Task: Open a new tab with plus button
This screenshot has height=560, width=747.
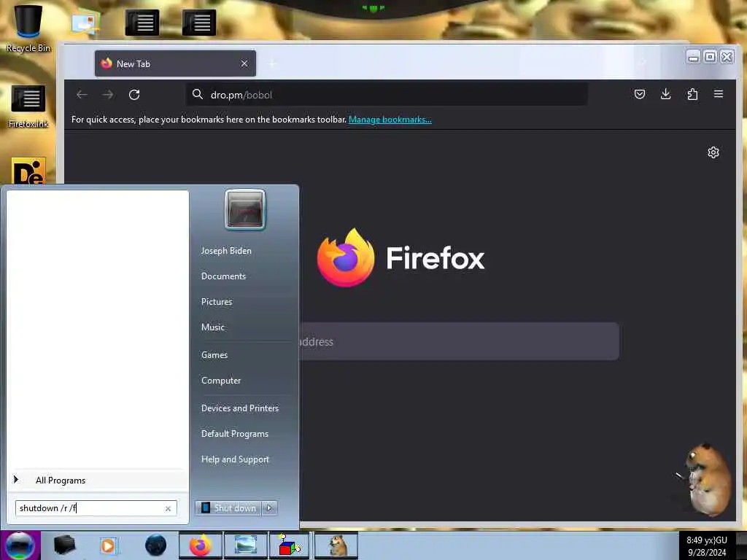Action: click(x=273, y=63)
